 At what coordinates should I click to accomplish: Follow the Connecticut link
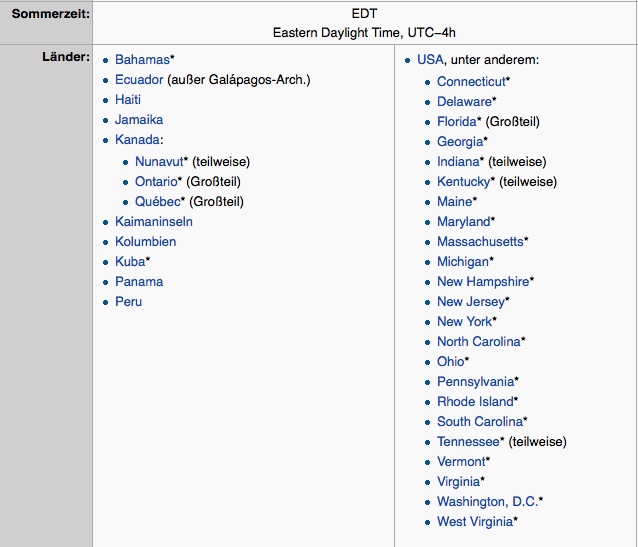(x=471, y=82)
